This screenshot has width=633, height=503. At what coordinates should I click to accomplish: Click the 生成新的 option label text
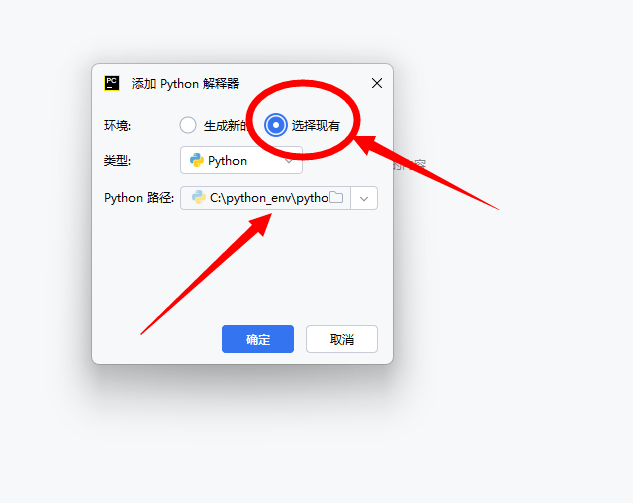pos(225,126)
